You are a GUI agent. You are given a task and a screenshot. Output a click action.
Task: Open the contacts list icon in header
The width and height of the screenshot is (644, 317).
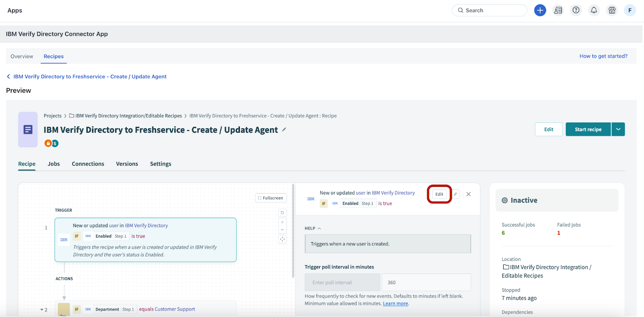click(558, 10)
